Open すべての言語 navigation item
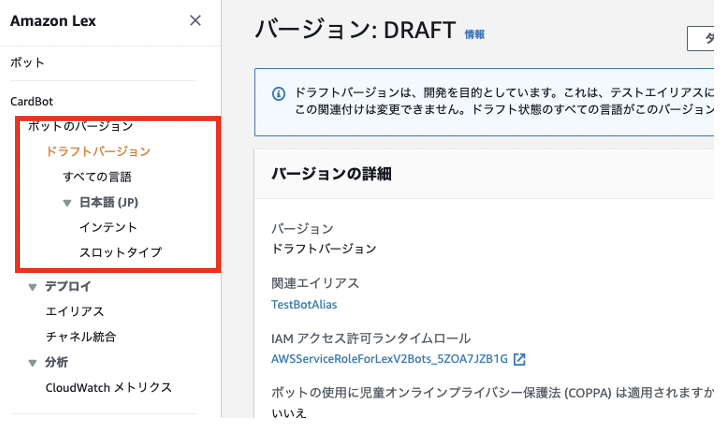Image resolution: width=726 pixels, height=432 pixels. click(97, 176)
